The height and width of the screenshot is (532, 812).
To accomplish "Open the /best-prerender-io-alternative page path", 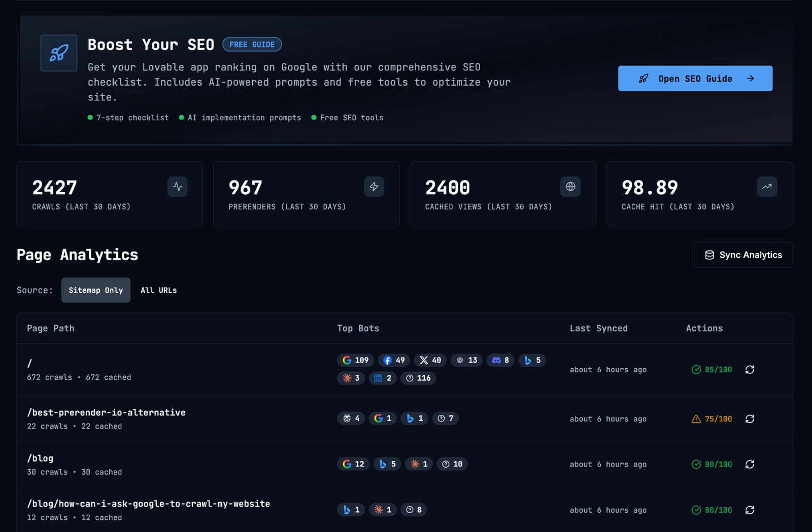I will (x=106, y=412).
